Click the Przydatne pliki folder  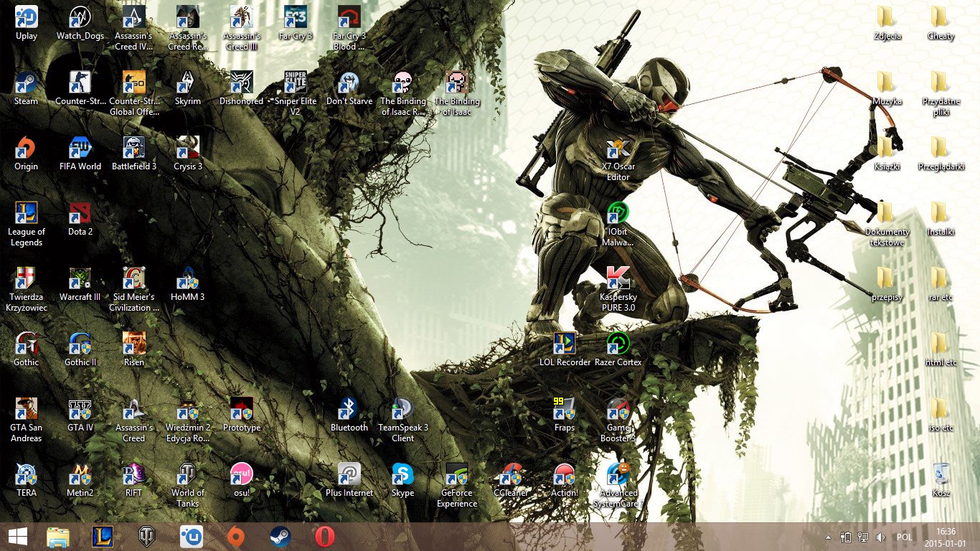(x=941, y=93)
